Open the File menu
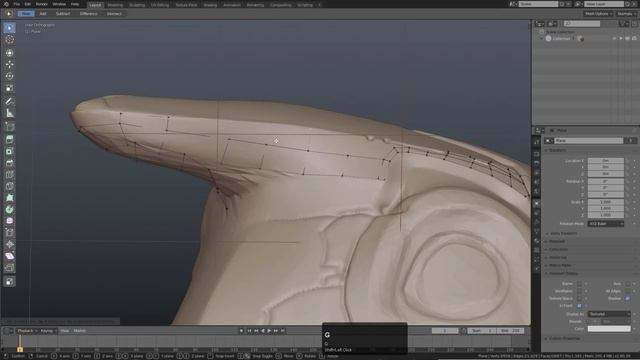640x360 pixels. click(17, 4)
